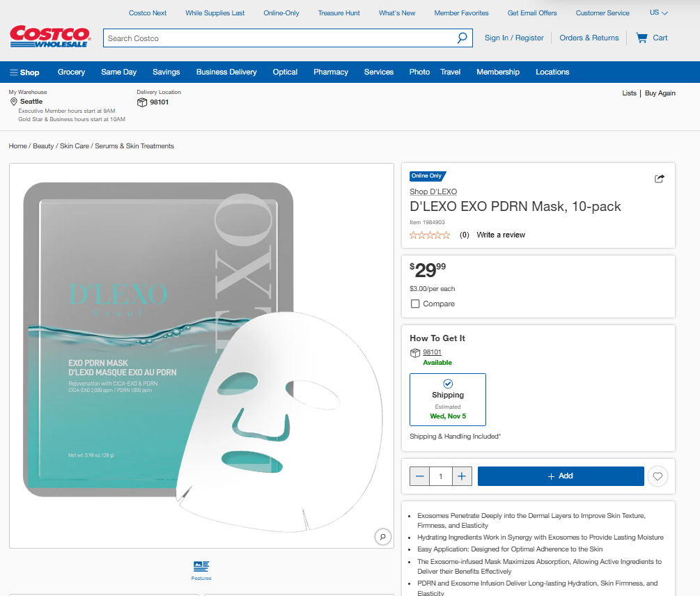Click the Seattle warehouse location pin

13,102
